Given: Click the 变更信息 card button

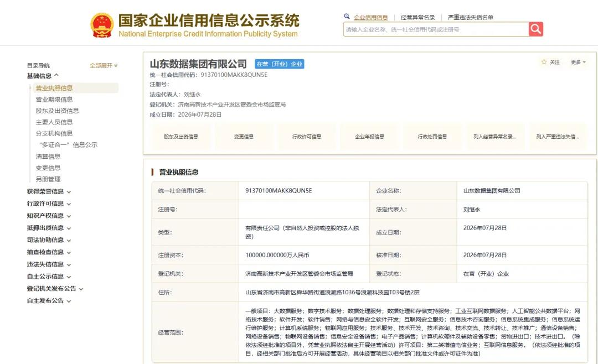Looking at the screenshot, I should 244,137.
